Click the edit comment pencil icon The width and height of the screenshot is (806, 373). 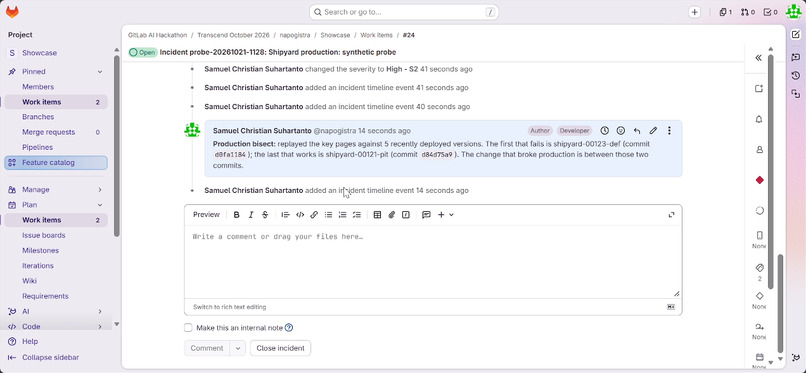pyautogui.click(x=653, y=130)
